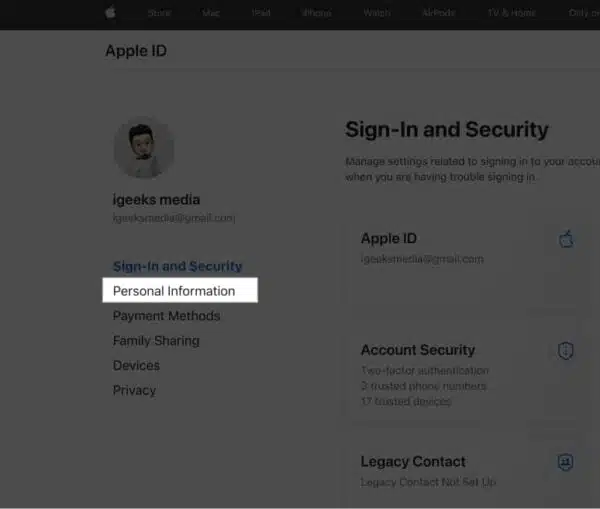Click the shield icon beside Account Security
600x509 pixels.
[566, 351]
